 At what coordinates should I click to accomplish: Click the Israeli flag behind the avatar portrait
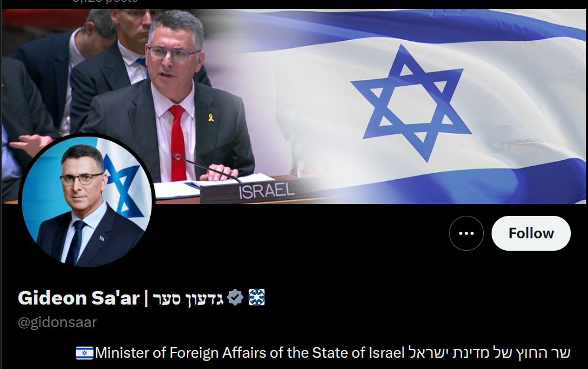[x=123, y=181]
